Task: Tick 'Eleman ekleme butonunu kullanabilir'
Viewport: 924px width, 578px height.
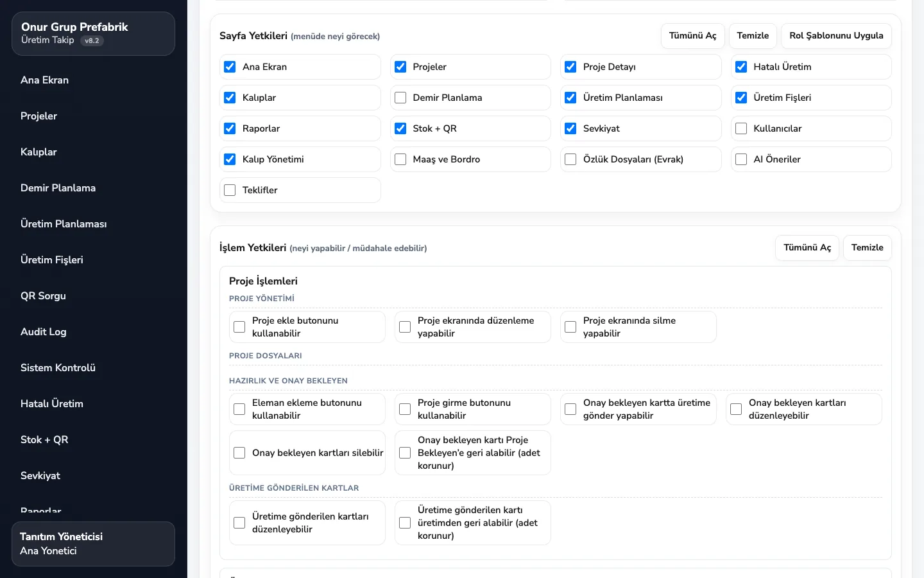Action: point(239,409)
